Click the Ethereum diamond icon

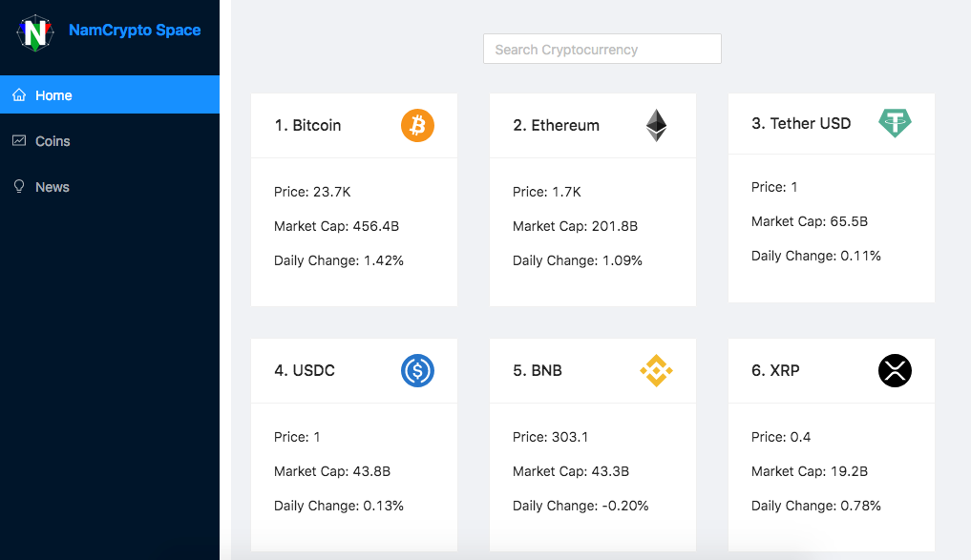click(x=656, y=124)
